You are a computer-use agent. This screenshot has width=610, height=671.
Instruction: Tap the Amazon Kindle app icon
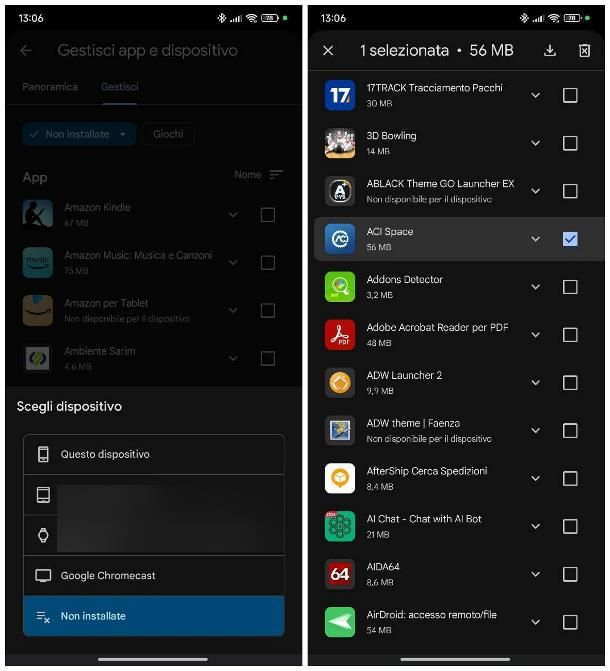38,214
